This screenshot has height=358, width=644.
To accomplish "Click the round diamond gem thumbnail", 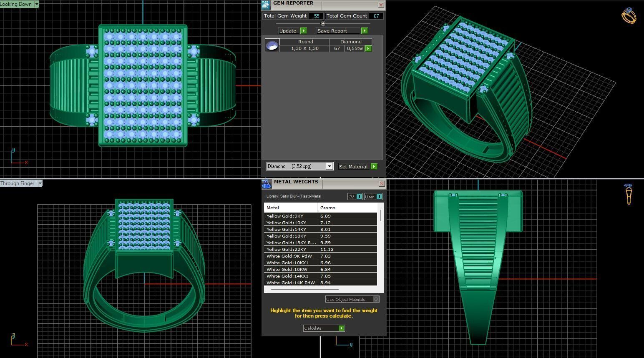I will 272,45.
